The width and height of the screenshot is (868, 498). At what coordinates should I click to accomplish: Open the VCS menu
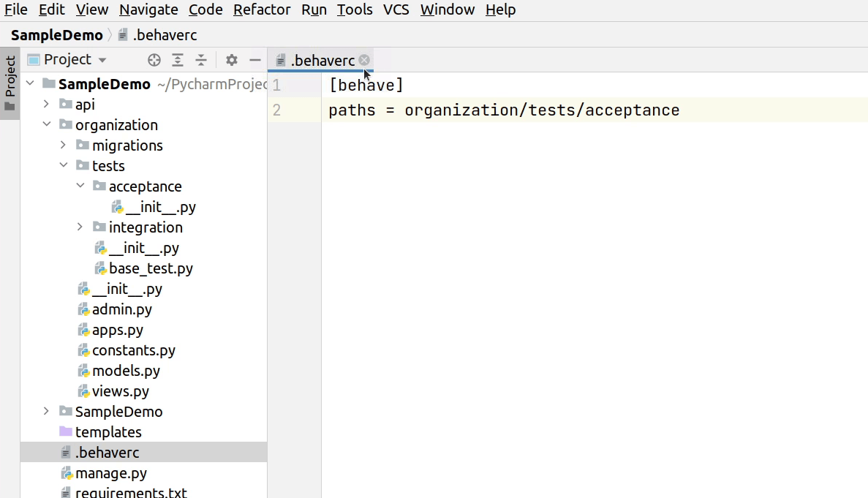(396, 10)
